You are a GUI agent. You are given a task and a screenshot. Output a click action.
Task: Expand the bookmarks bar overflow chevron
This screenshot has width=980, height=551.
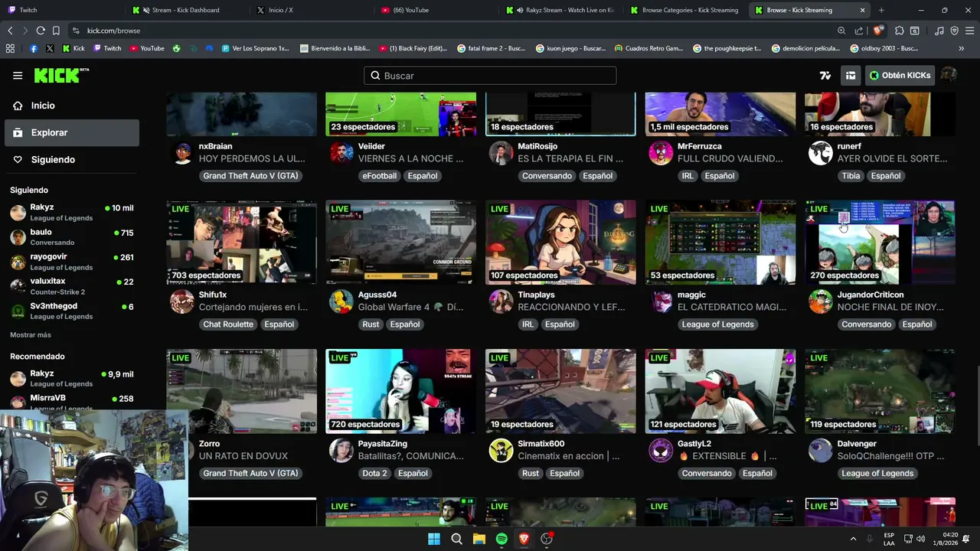pyautogui.click(x=962, y=48)
